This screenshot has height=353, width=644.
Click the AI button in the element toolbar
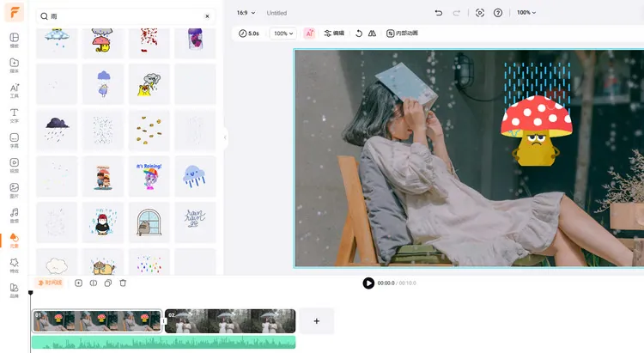(309, 33)
